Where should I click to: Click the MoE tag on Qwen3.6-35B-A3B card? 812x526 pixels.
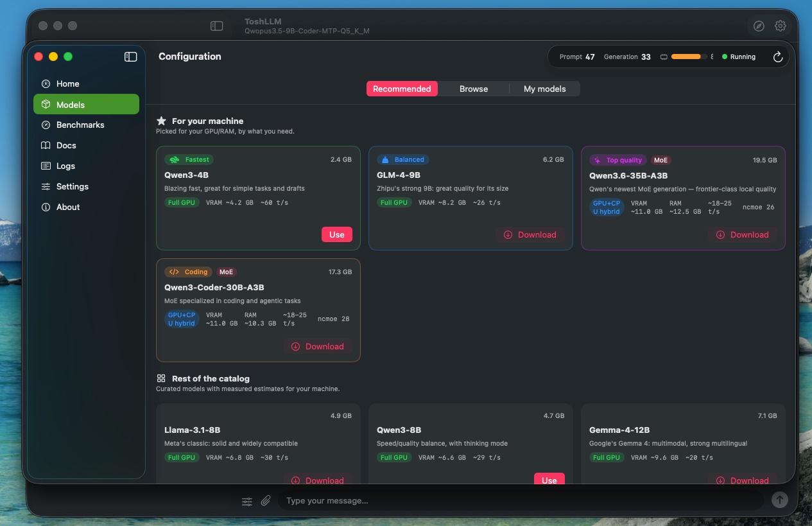(661, 160)
